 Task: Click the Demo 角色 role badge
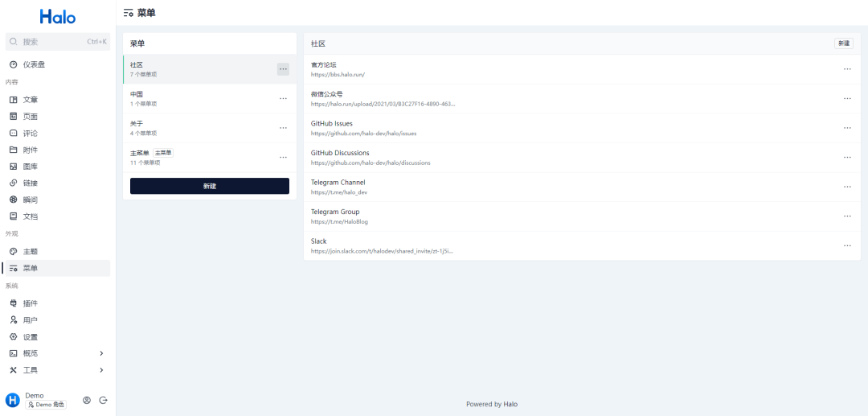(45, 405)
